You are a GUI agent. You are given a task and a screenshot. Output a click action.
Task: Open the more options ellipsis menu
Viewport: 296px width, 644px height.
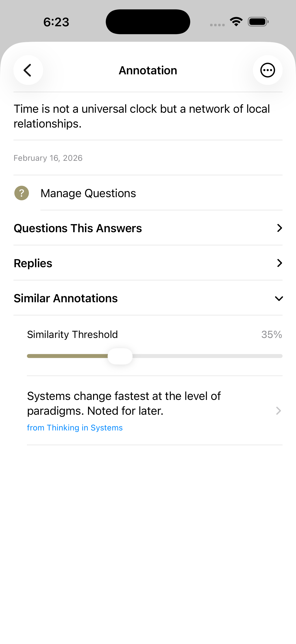tap(268, 70)
